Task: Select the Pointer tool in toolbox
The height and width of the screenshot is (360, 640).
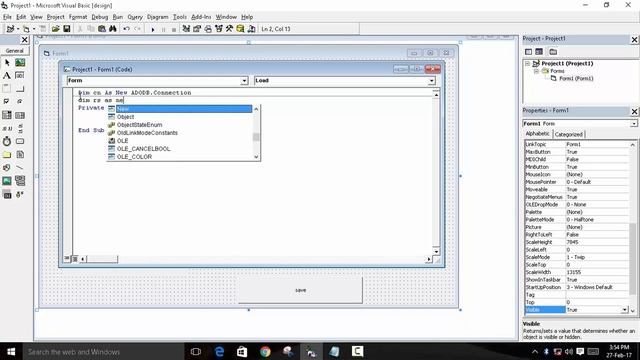Action: pos(7,62)
